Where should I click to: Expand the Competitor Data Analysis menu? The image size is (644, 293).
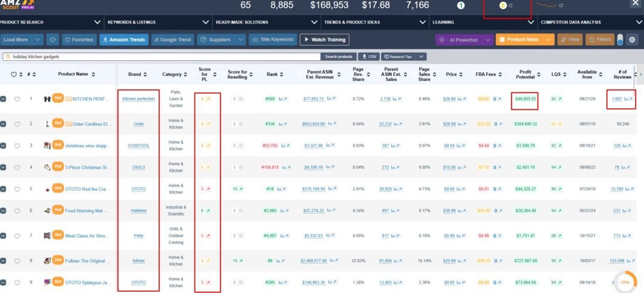point(640,22)
